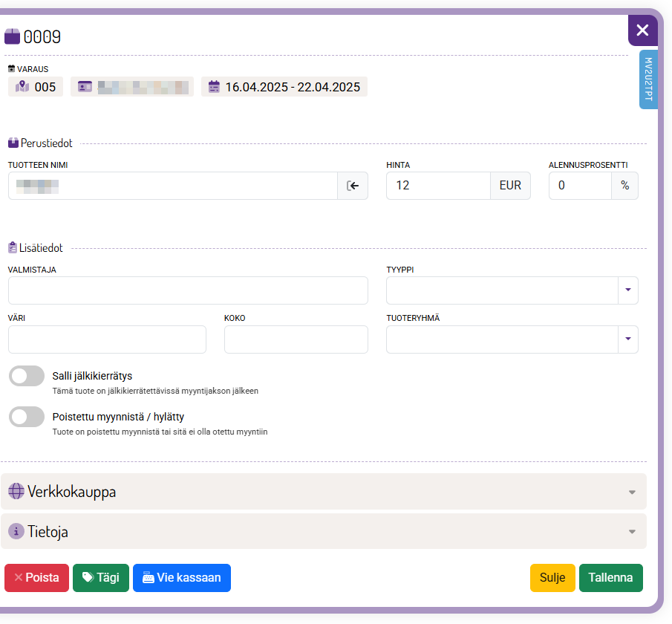Open the Tyyppi dropdown
The image size is (672, 624).
click(x=627, y=290)
